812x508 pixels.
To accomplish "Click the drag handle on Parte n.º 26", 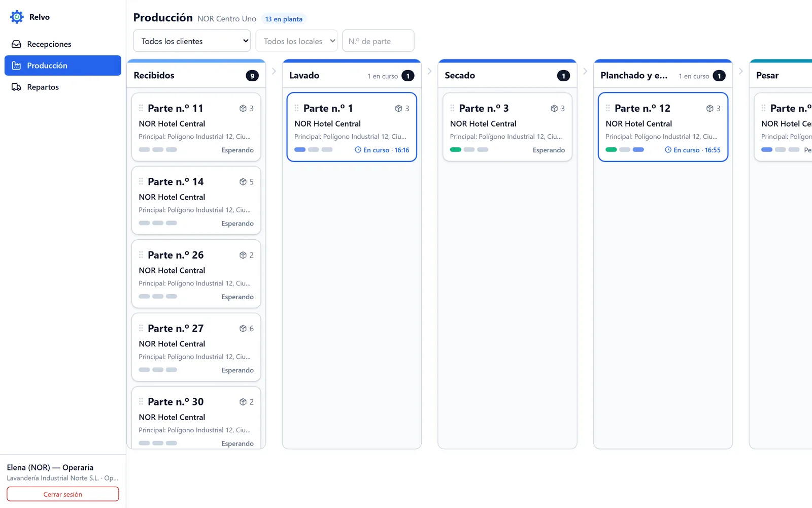I will (141, 255).
